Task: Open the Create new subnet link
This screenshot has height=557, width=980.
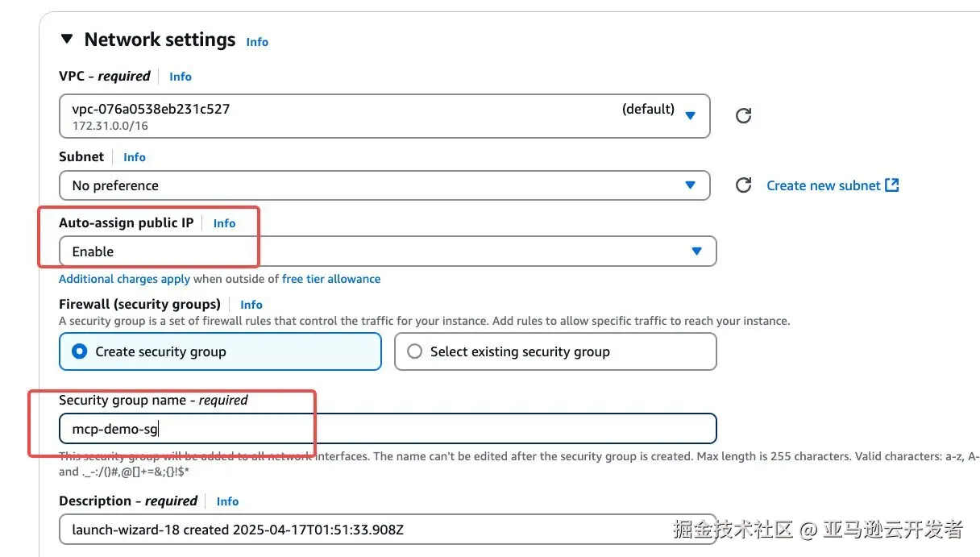Action: tap(824, 185)
